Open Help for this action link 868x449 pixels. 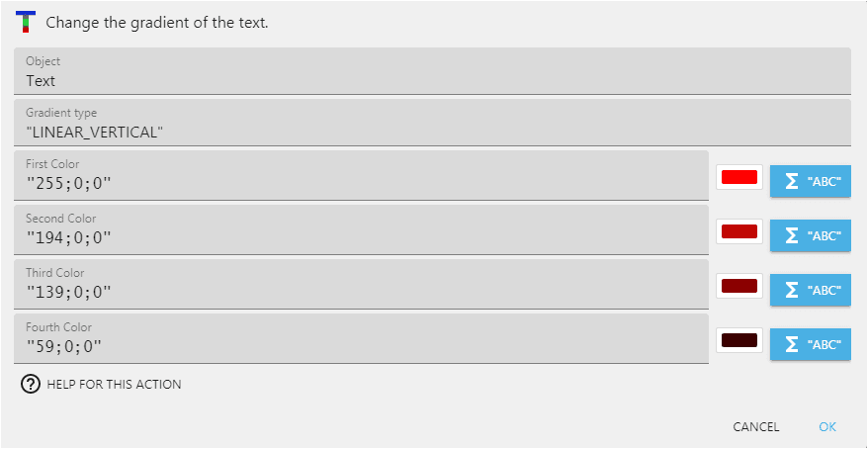point(114,384)
